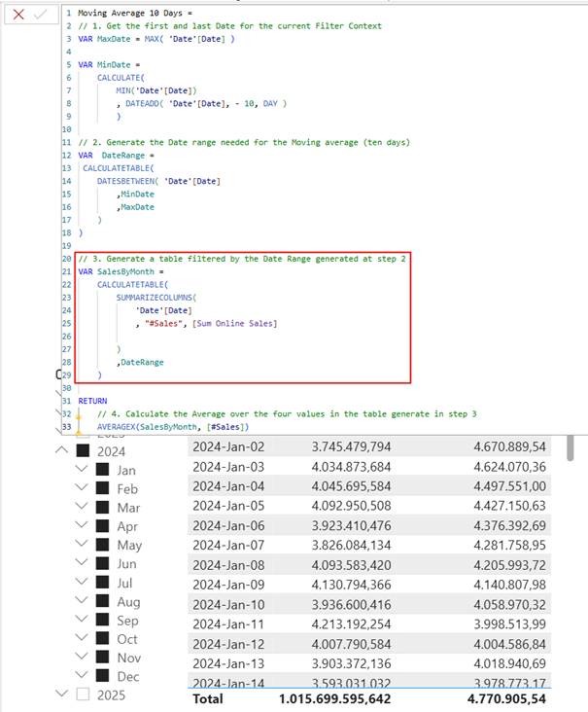Click the VAR DateRange declaration line
588x712 pixels.
click(x=116, y=156)
